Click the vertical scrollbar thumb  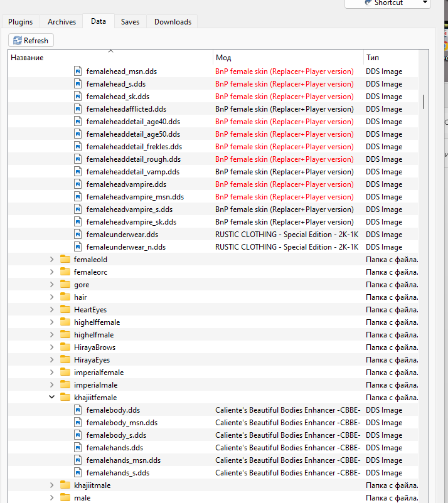[x=424, y=102]
